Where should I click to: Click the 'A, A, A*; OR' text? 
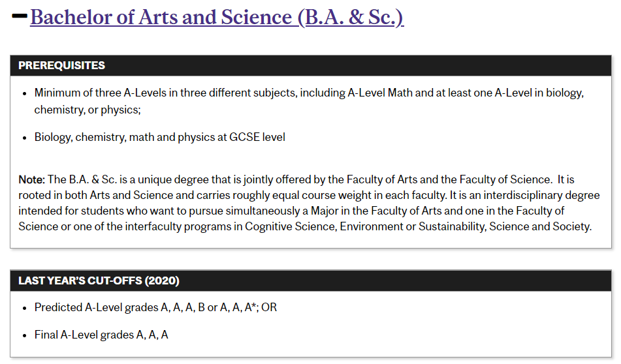click(x=248, y=307)
